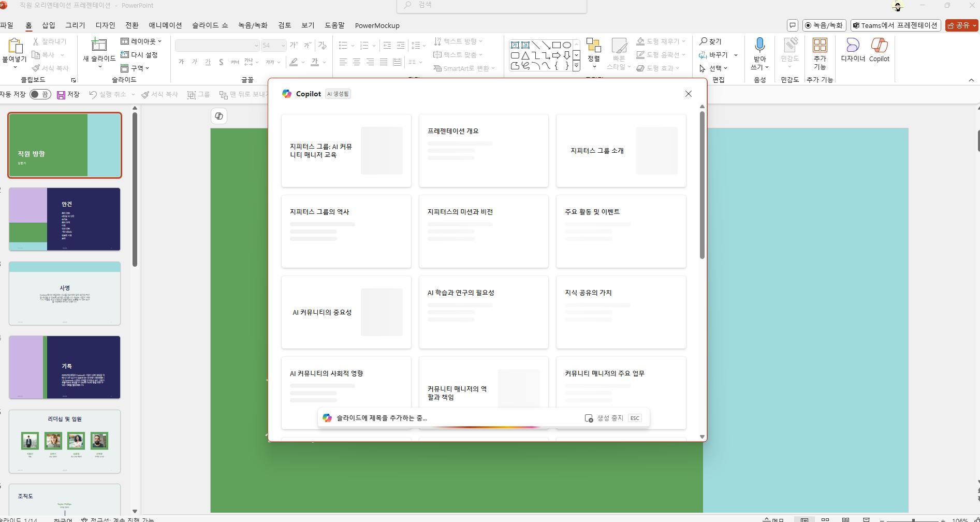Open Add-ins (추가 기능) icon
The height and width of the screenshot is (522, 980).
820,46
